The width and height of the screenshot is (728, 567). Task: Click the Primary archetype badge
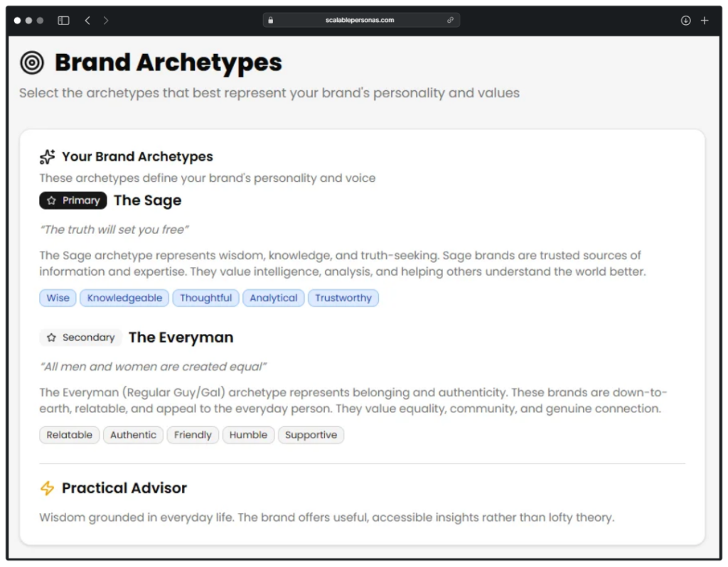(73, 200)
